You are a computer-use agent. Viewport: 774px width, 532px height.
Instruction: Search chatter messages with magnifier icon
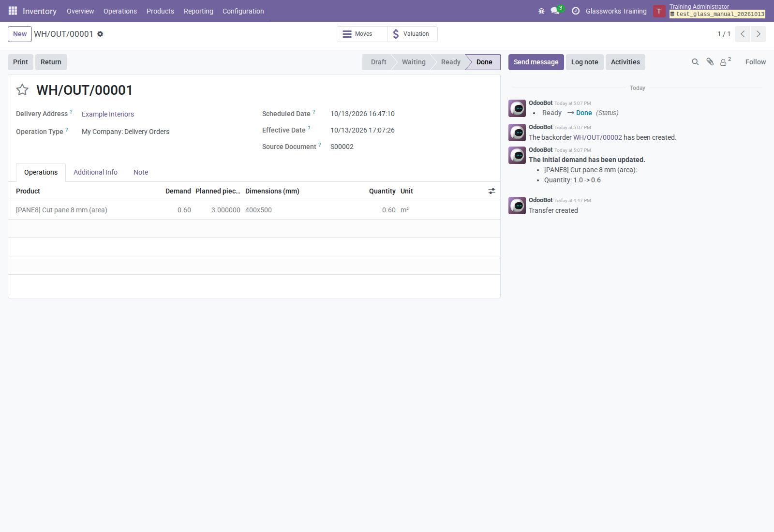click(x=695, y=62)
